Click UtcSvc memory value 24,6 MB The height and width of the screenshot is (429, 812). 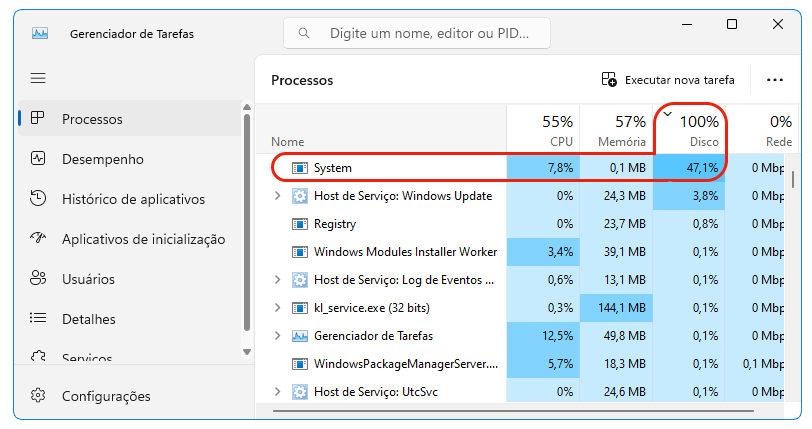pos(625,392)
